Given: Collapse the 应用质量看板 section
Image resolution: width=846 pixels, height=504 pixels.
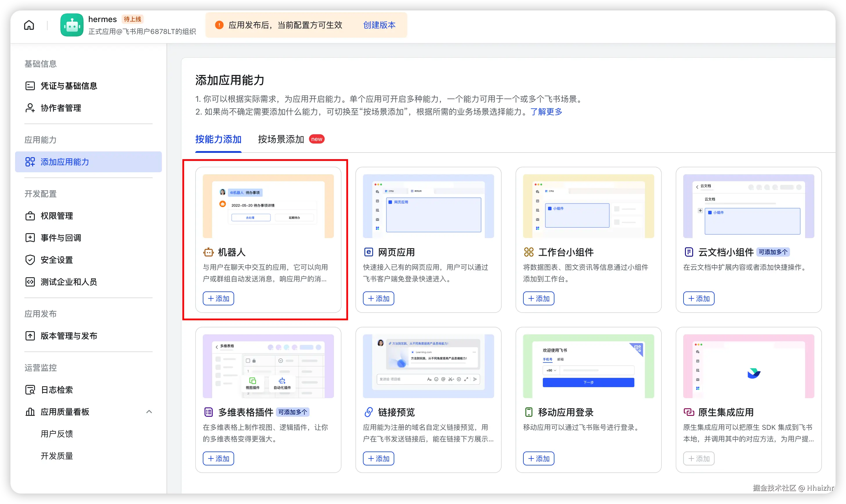Looking at the screenshot, I should 149,411.
